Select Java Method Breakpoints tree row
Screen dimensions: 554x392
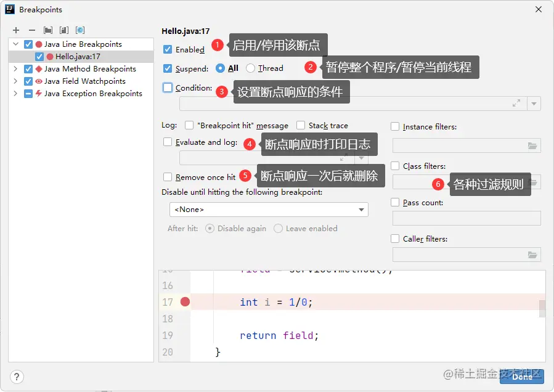point(81,69)
